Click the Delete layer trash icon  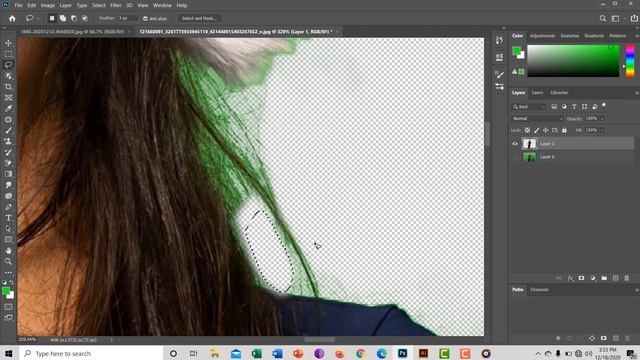627,278
